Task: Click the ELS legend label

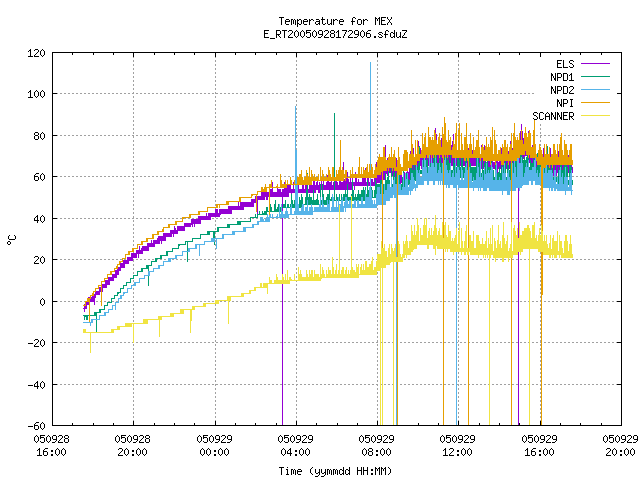Action: click(x=565, y=64)
